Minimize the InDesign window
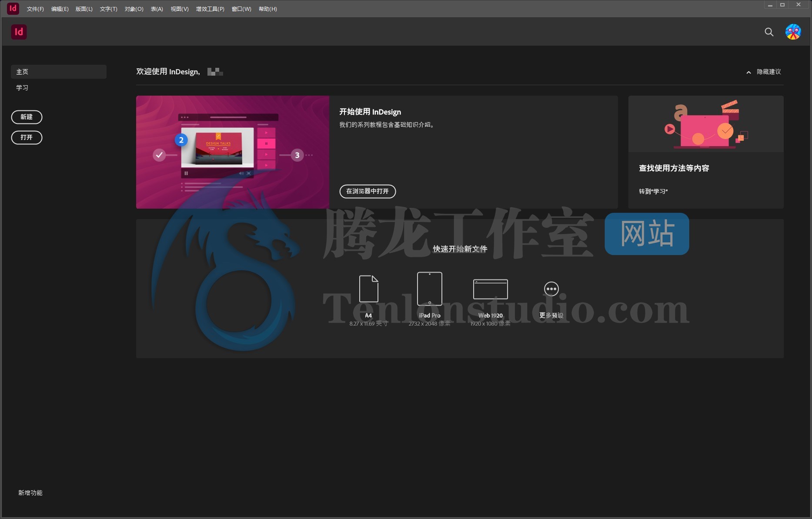 click(770, 5)
